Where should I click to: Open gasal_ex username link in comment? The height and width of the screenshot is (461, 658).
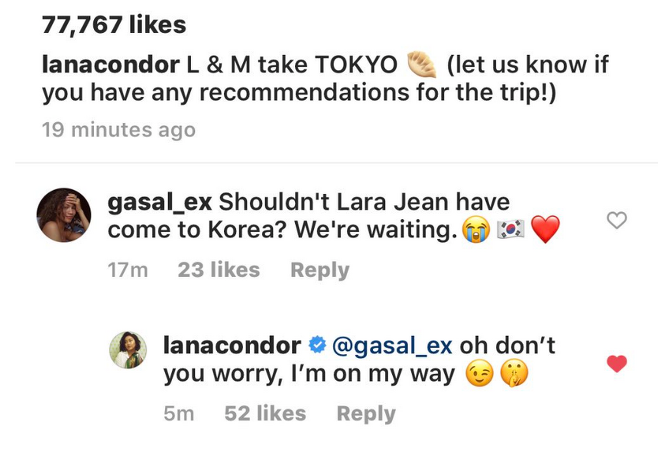(158, 201)
